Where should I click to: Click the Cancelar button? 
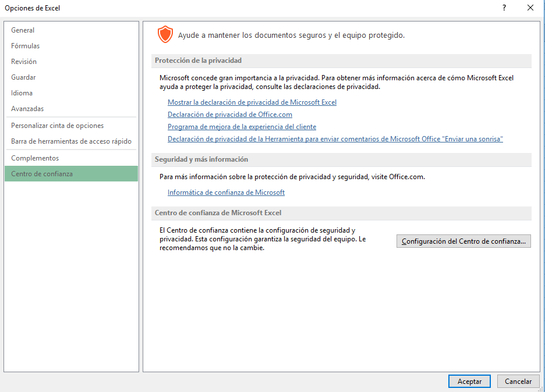tap(518, 381)
